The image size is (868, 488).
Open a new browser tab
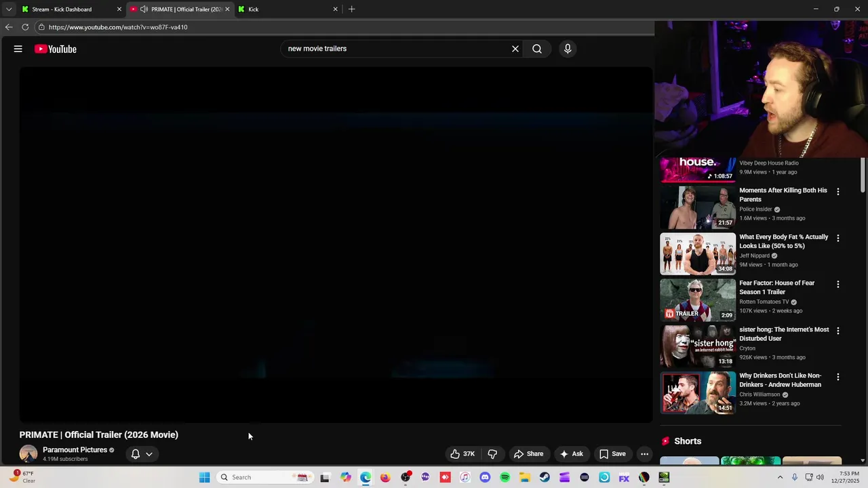point(351,9)
